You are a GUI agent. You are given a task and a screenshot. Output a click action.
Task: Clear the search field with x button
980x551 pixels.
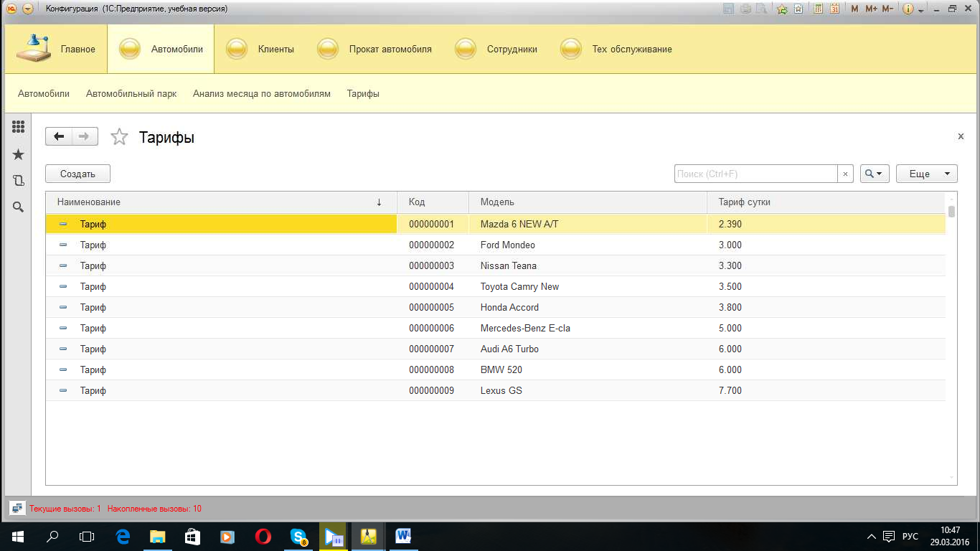point(845,174)
